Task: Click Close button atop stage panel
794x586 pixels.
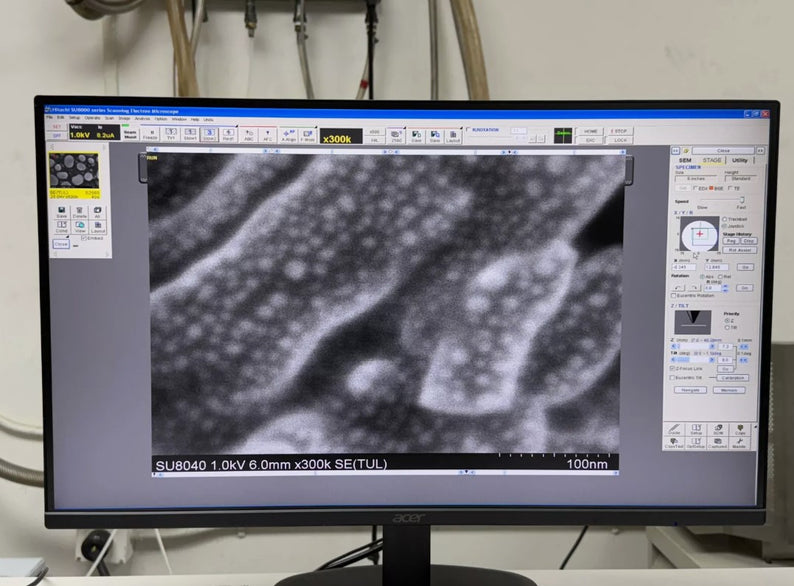Action: [x=723, y=151]
